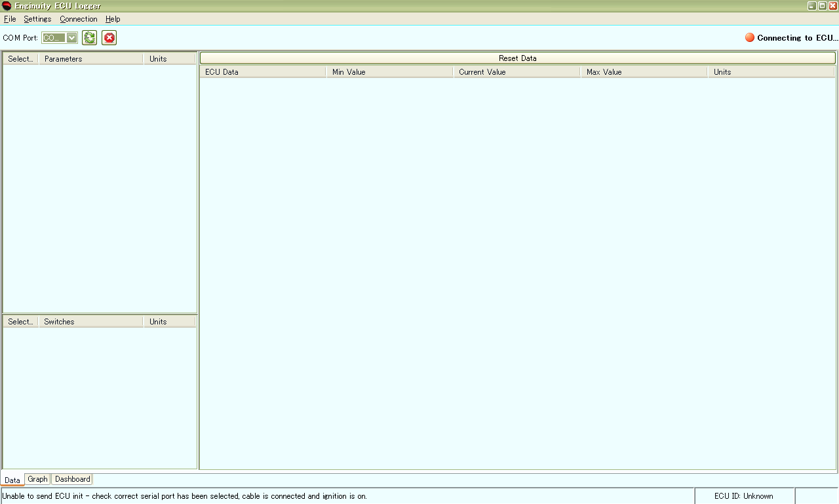Click the ECU Data column header
The height and width of the screenshot is (504, 839).
point(262,72)
